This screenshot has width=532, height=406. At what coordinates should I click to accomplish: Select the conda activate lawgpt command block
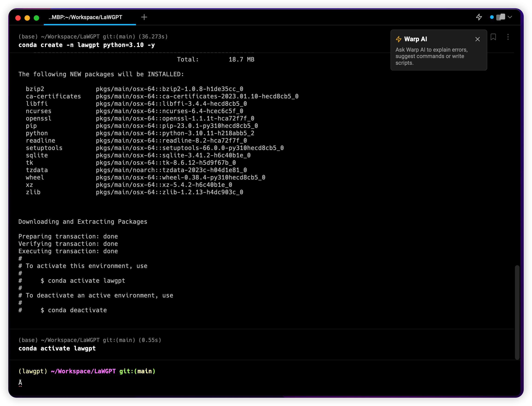[57, 348]
